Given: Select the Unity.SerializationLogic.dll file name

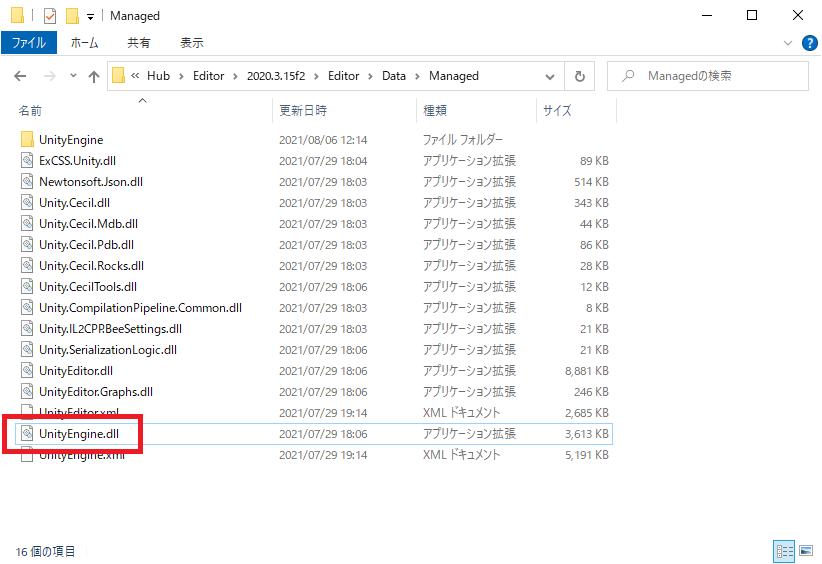Looking at the screenshot, I should point(107,350).
